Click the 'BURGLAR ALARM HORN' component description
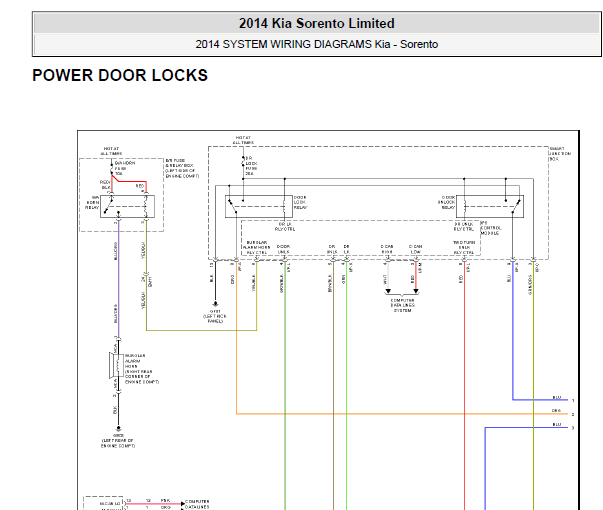This screenshot has height=510, width=603. click(x=142, y=369)
